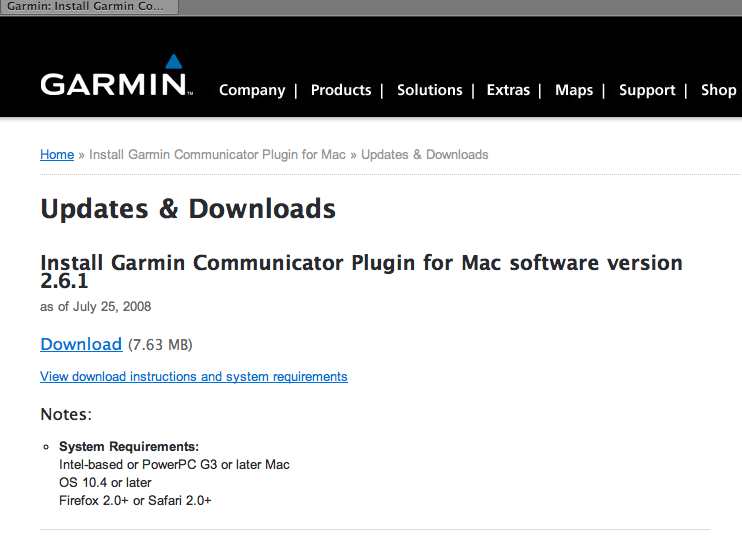Open the Solutions menu
742x535 pixels.
(430, 89)
